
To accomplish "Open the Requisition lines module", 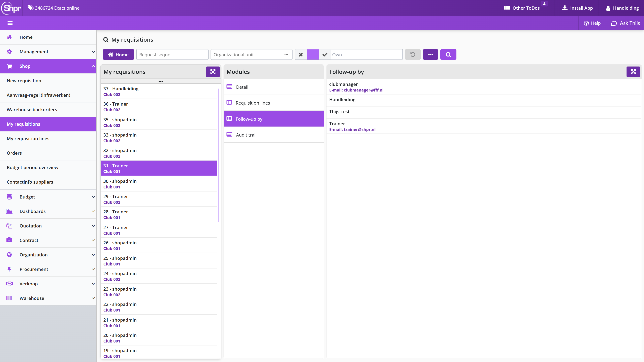I will click(x=274, y=103).
